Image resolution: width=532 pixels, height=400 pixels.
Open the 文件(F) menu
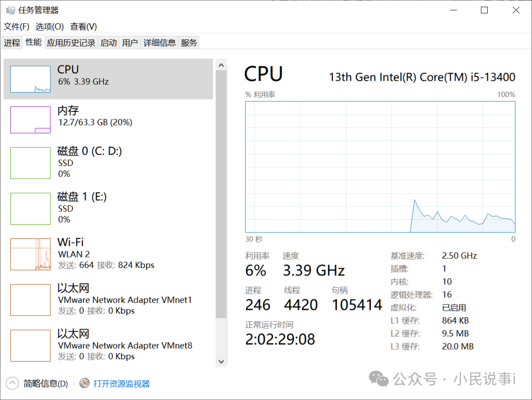click(x=16, y=27)
